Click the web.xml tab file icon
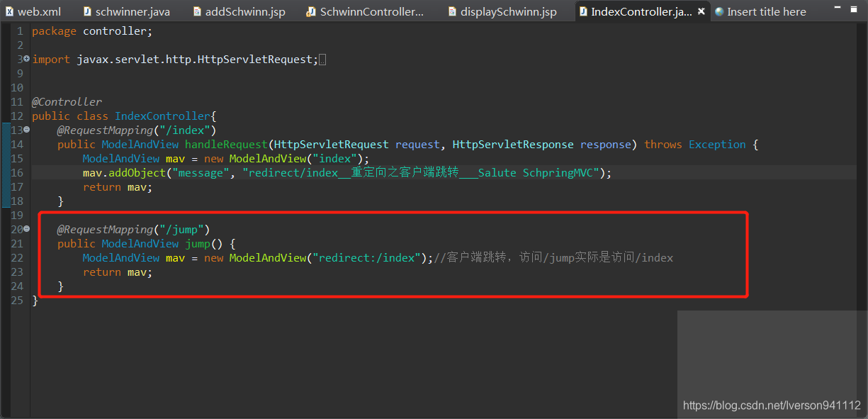 pos(9,12)
